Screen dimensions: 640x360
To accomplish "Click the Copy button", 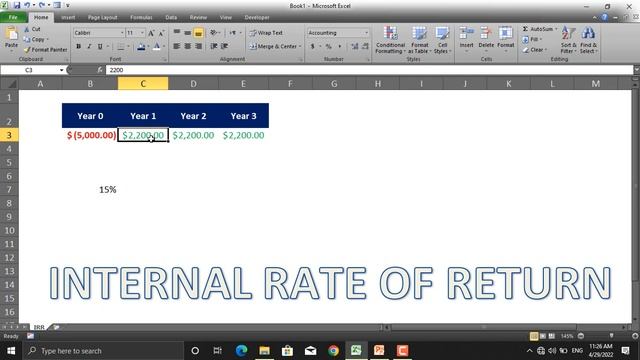I will 35,40.
